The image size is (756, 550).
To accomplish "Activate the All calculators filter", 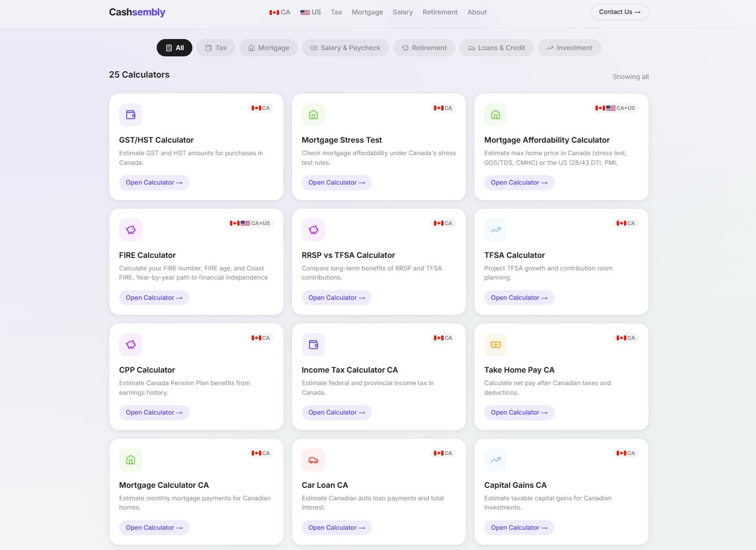I will tap(175, 48).
